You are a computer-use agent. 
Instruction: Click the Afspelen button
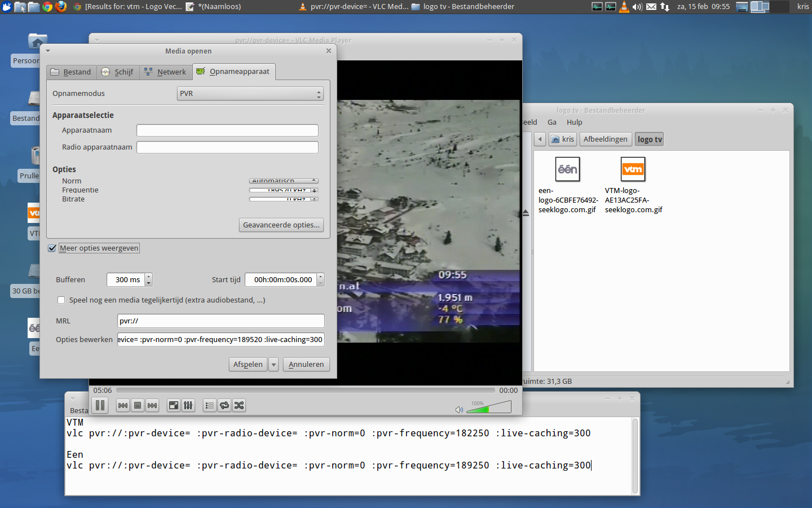(248, 365)
